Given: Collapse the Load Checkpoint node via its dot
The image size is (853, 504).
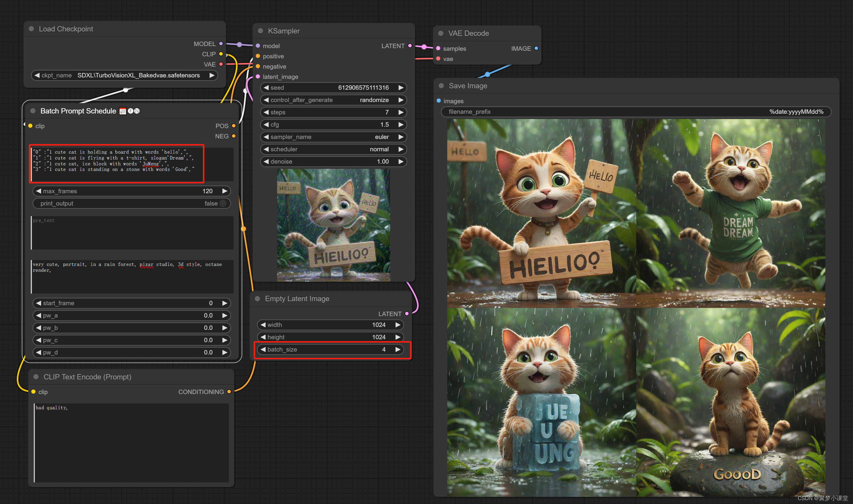Looking at the screenshot, I should (x=31, y=29).
